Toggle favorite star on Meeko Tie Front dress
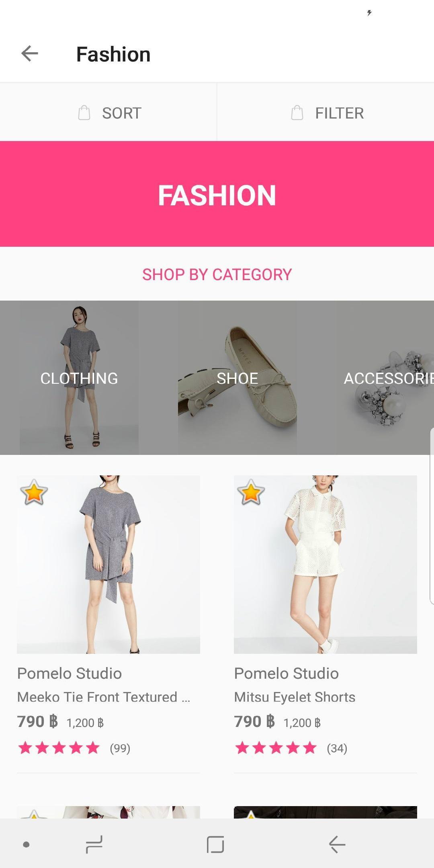 (x=34, y=492)
